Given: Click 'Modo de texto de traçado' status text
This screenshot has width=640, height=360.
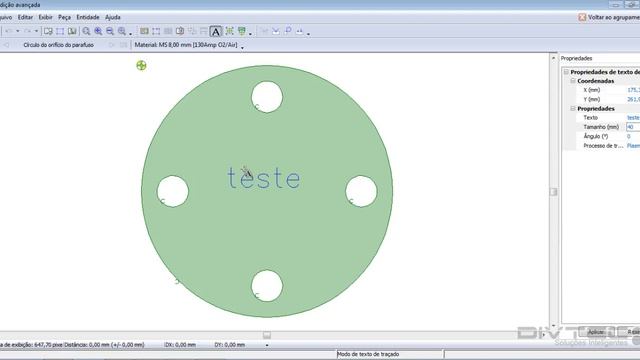Looking at the screenshot, I should pos(368,354).
